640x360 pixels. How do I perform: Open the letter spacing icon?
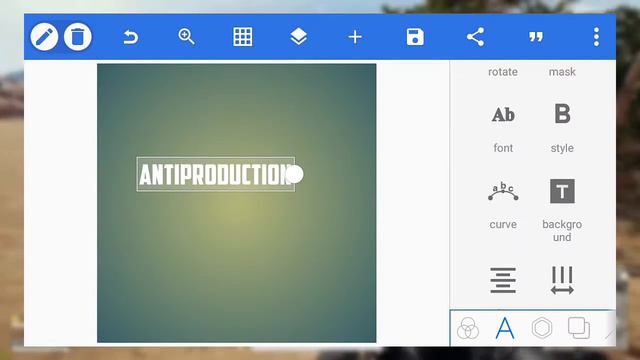pos(562,280)
